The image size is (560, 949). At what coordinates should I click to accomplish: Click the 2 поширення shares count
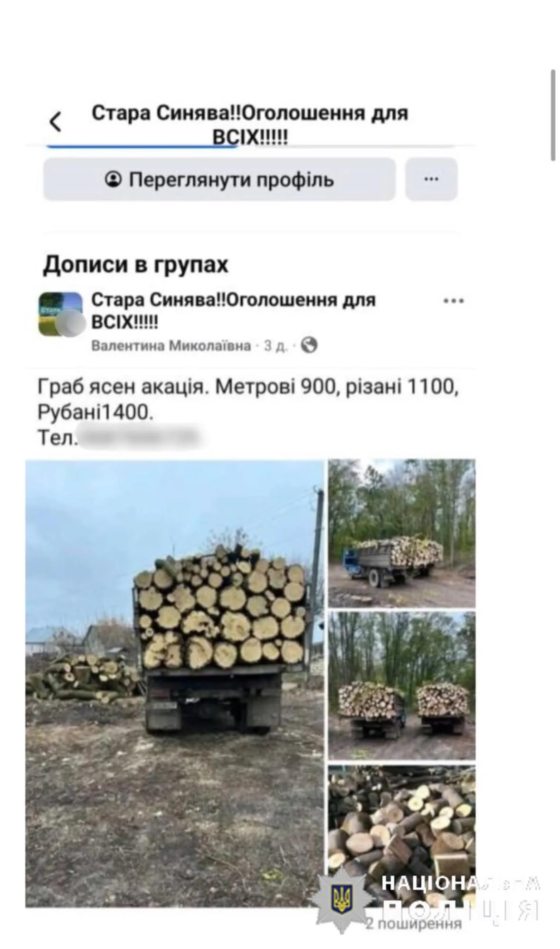pos(413,924)
